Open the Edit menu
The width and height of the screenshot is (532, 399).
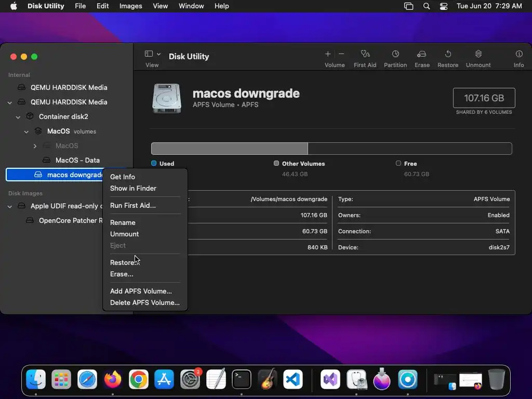(x=102, y=6)
